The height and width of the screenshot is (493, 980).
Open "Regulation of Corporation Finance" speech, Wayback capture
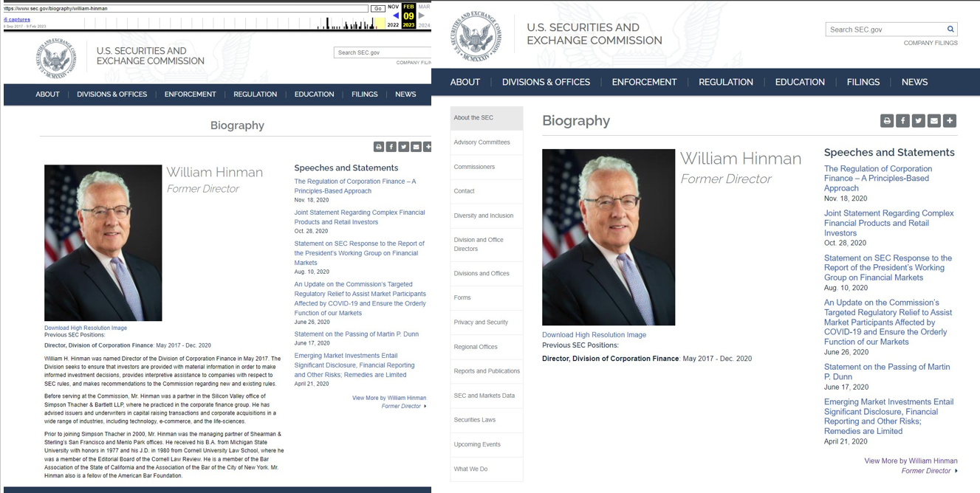[x=355, y=186]
